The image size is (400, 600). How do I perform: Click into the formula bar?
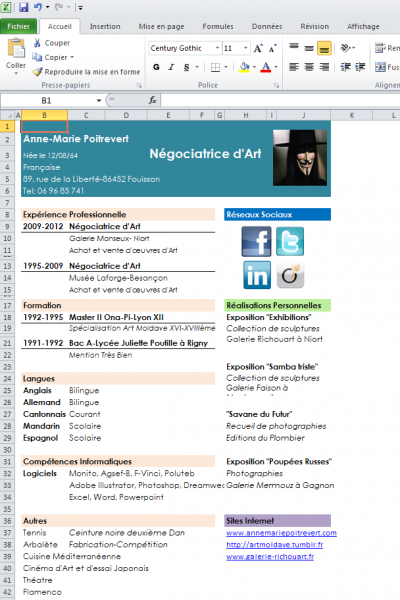click(x=281, y=101)
